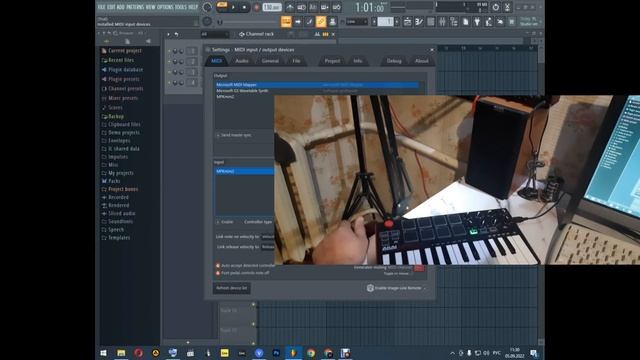Click the red Record button
Viewport: 640px width, 360px height.
click(256, 7)
